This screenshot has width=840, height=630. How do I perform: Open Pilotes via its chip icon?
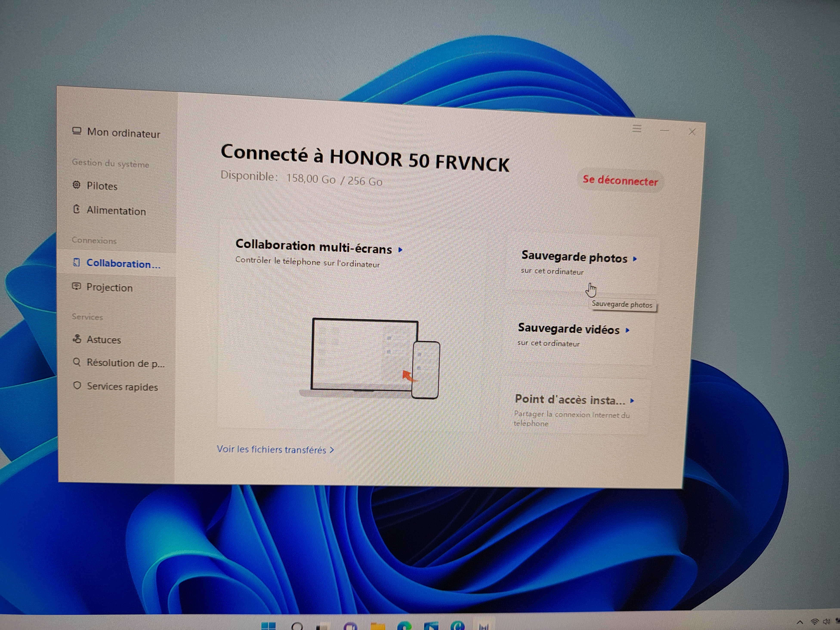click(76, 185)
